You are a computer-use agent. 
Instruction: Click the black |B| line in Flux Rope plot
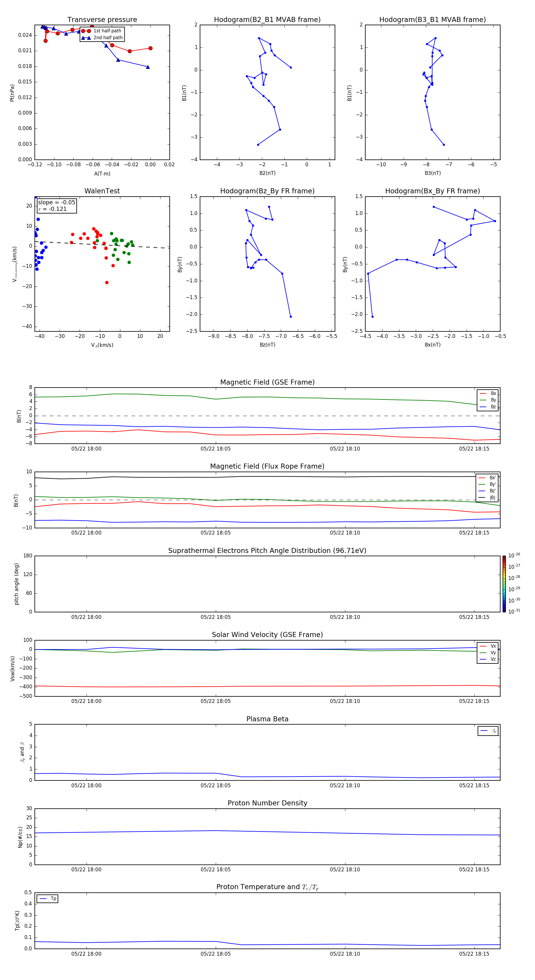(267, 477)
